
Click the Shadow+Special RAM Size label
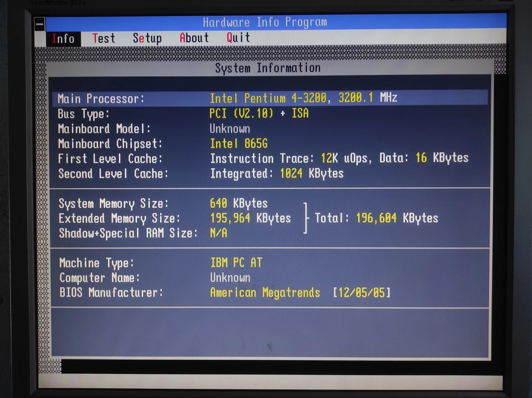pos(128,233)
